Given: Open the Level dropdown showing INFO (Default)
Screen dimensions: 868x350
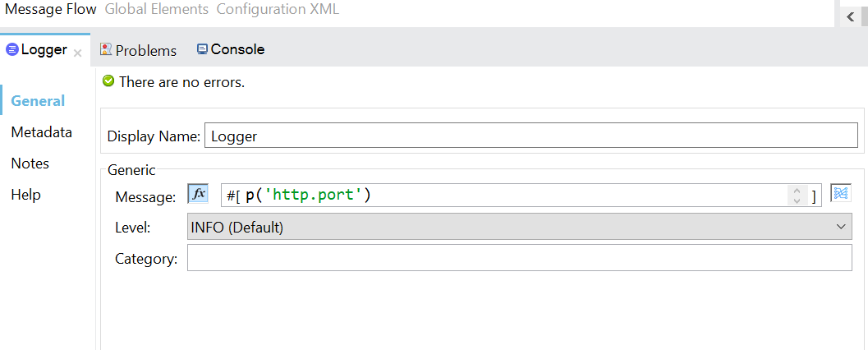Looking at the screenshot, I should (x=519, y=228).
